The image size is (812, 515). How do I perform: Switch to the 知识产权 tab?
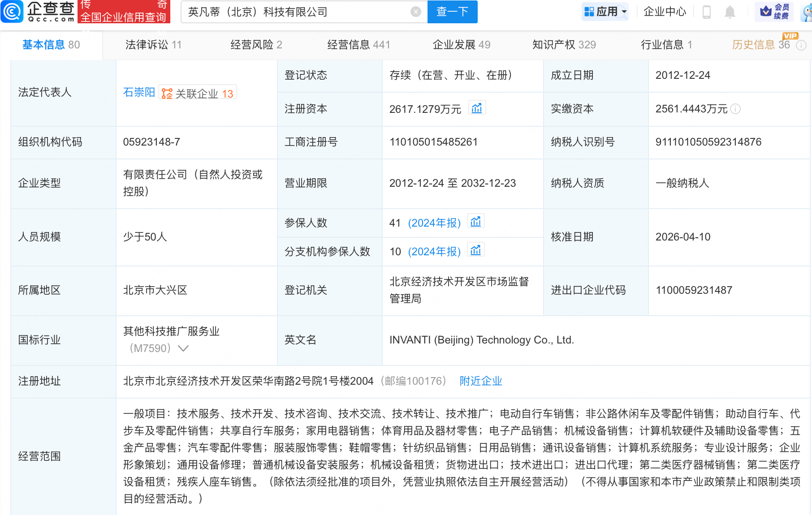pos(564,45)
